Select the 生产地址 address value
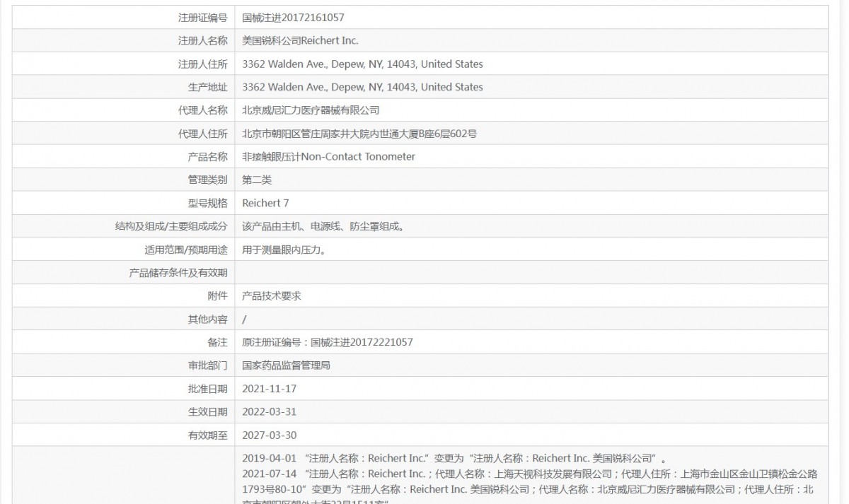849x504 pixels. [362, 87]
